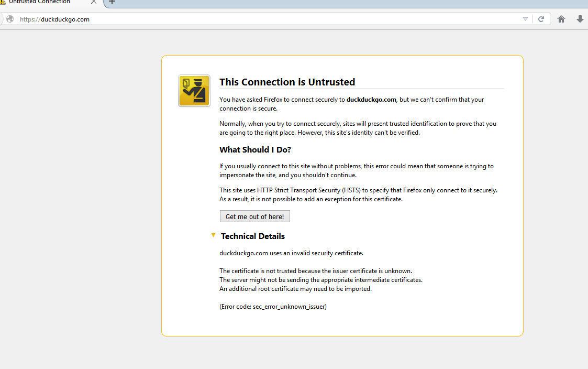Click the sentence about trusted identification
Screen dimensions: 588x369
(x=358, y=128)
